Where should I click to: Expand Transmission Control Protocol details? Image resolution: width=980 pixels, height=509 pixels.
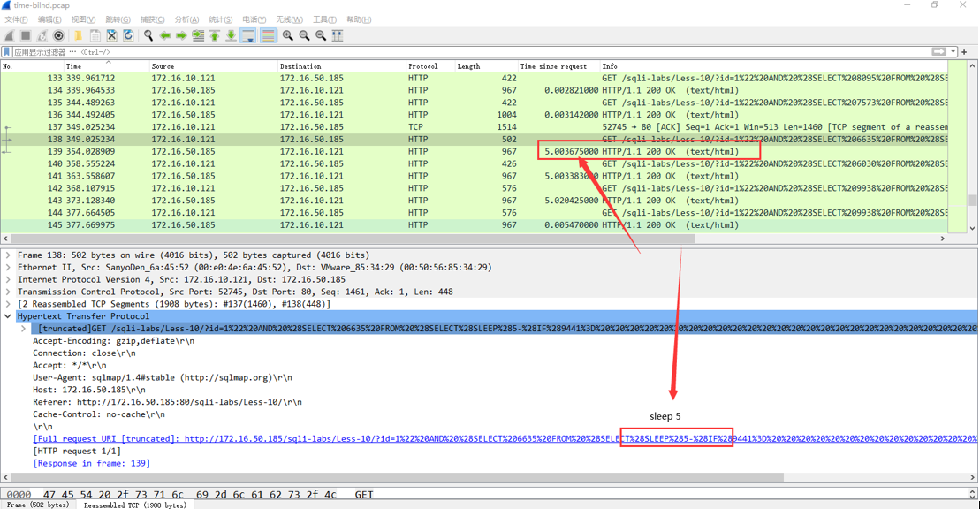point(8,292)
